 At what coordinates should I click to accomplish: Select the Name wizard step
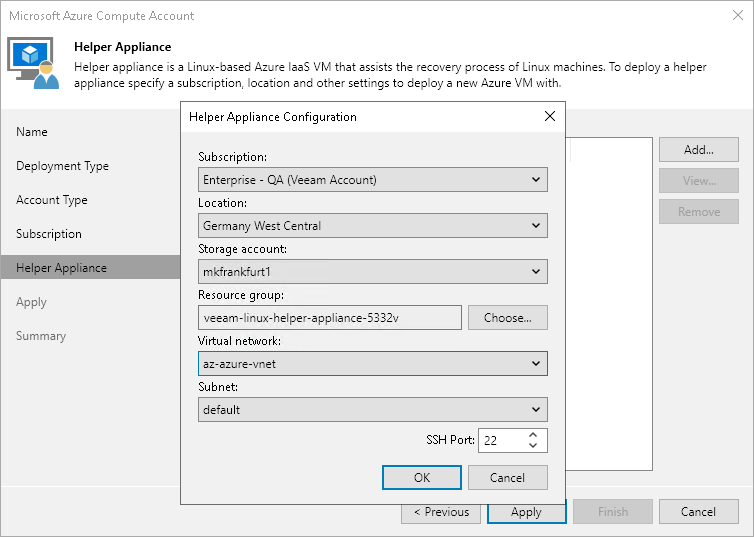pyautogui.click(x=32, y=132)
